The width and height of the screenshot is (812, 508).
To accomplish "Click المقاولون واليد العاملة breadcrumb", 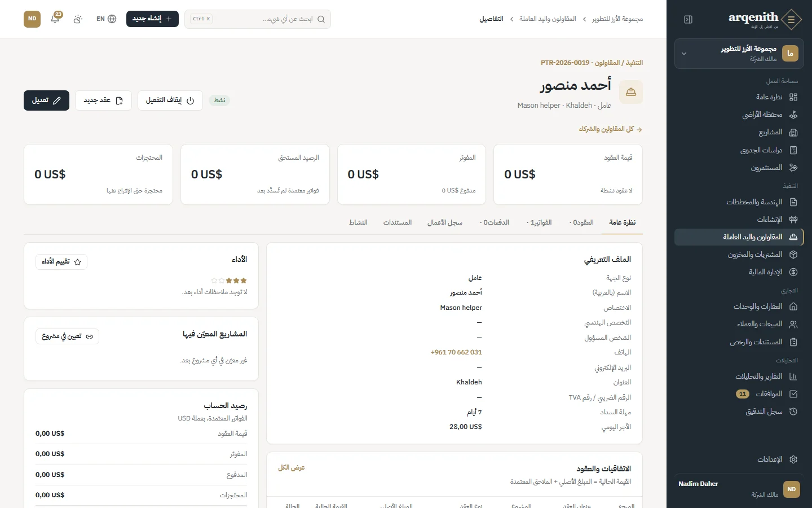I will pos(548,19).
